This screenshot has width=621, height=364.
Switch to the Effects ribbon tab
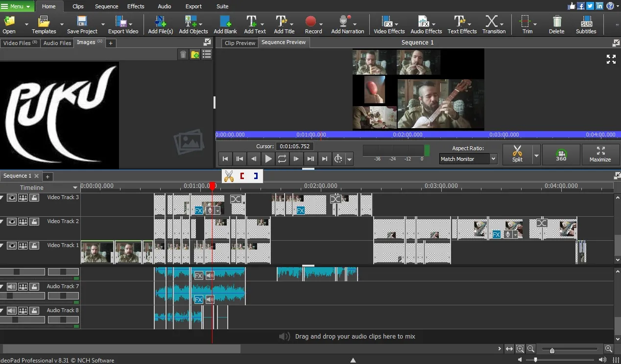[136, 6]
